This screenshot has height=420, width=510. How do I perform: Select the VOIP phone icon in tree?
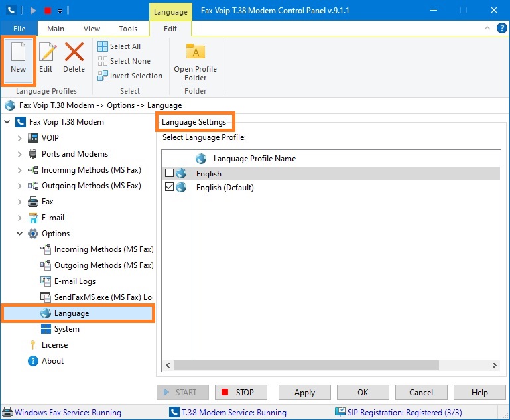point(33,138)
